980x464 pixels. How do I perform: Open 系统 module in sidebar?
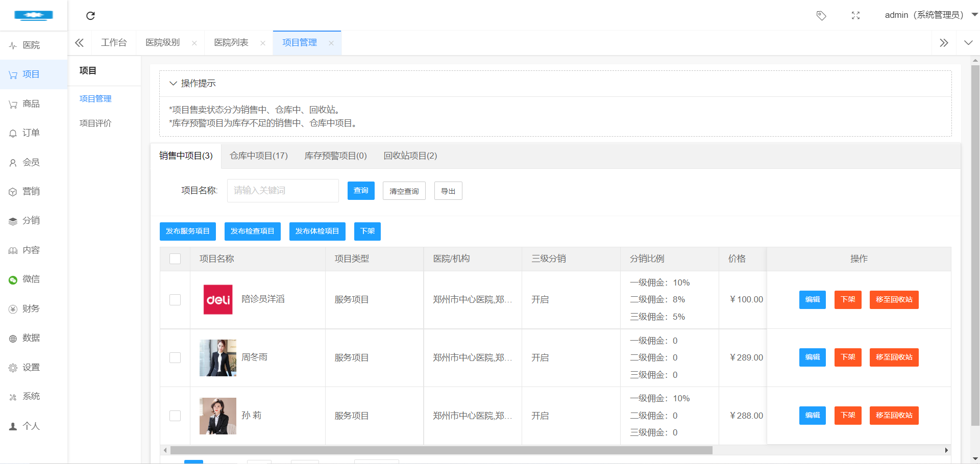[x=34, y=397]
